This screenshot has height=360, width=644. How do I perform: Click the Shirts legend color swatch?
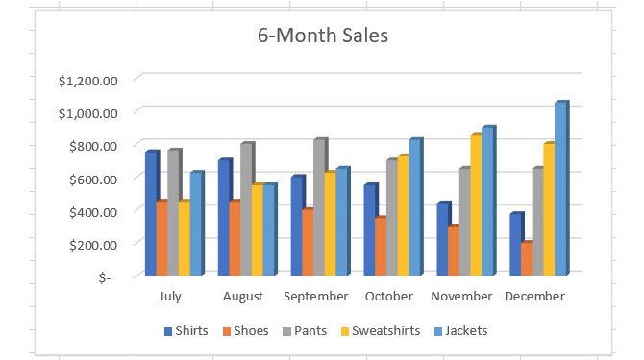coord(168,332)
